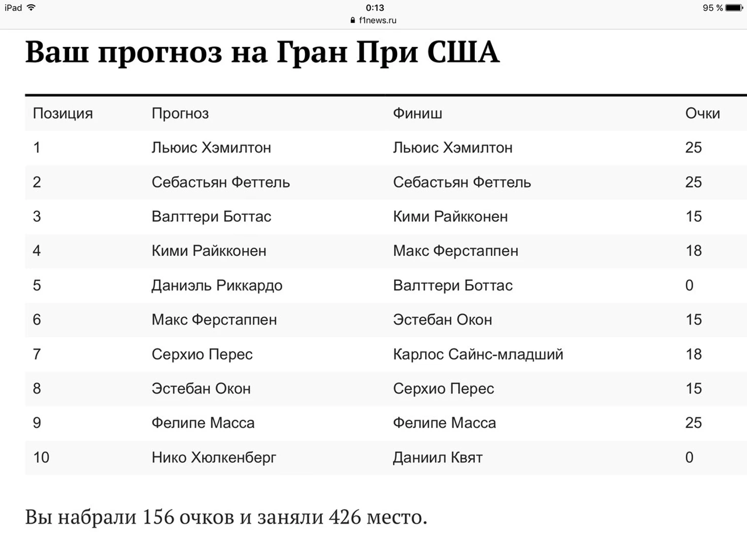Select the heading Ваш прогноз на Гран При США

coord(262,52)
